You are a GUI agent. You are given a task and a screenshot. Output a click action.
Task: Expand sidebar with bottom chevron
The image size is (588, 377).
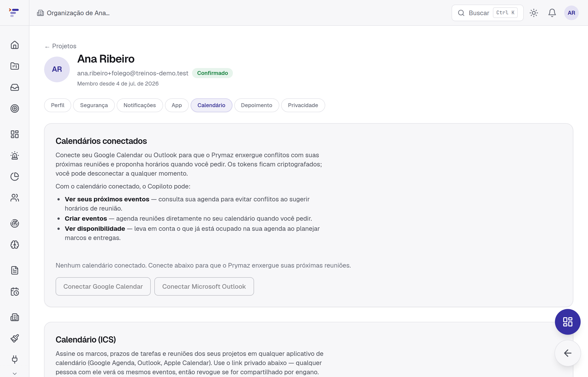15,374
